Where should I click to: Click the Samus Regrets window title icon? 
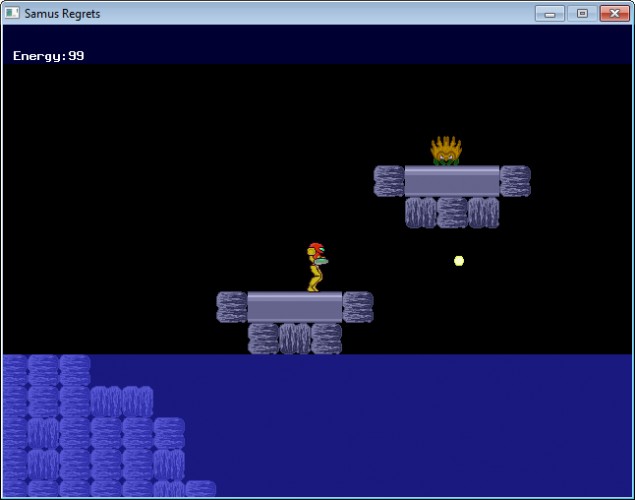[x=12, y=13]
